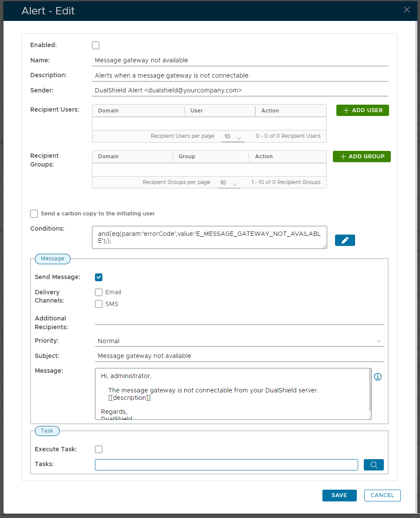
Task: Toggle the Execute Task checkbox
Action: pyautogui.click(x=99, y=450)
